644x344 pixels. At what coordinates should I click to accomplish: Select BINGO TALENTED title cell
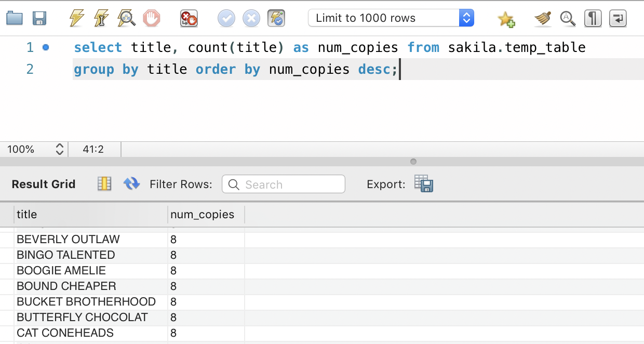coord(91,255)
